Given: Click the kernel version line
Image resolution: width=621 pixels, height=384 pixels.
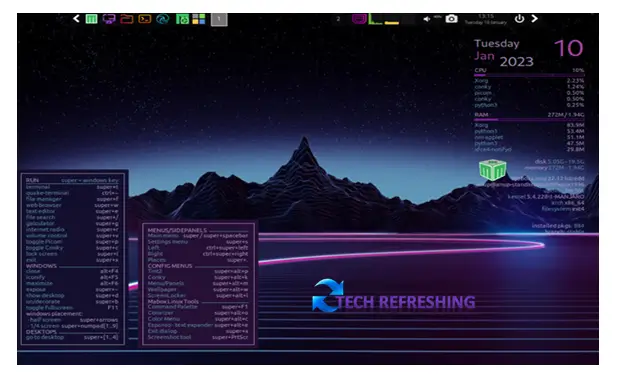Looking at the screenshot, I should [x=546, y=196].
